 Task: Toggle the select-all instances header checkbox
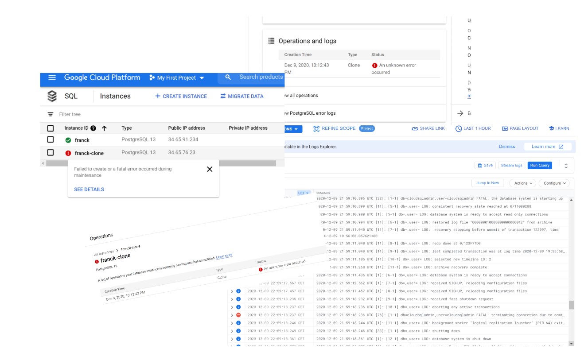click(51, 128)
